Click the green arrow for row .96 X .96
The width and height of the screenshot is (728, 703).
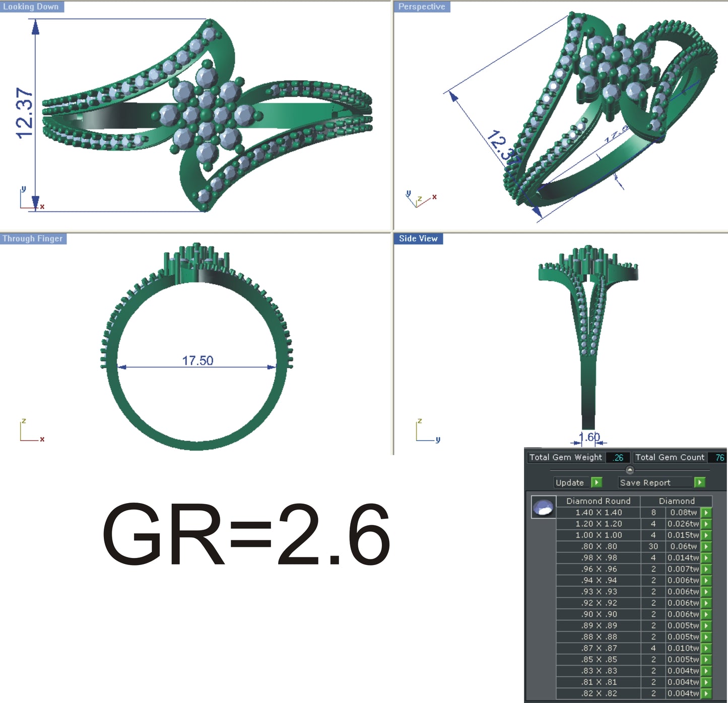pos(706,569)
